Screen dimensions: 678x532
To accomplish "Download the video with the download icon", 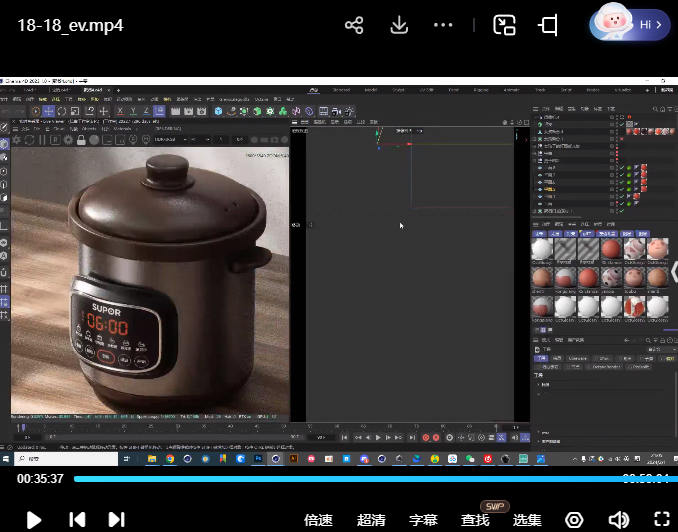I will coord(399,25).
